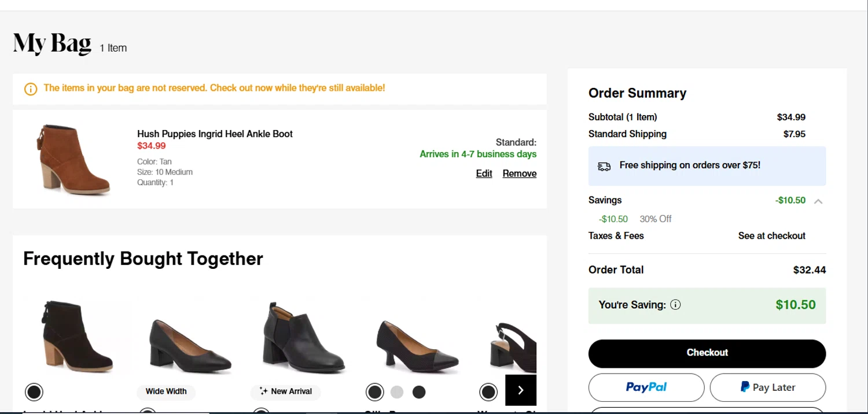Screen dimensions: 868x414
Task: Open the Hush Puppies Ingrid Heel Ankle Boot title
Action: [215, 134]
